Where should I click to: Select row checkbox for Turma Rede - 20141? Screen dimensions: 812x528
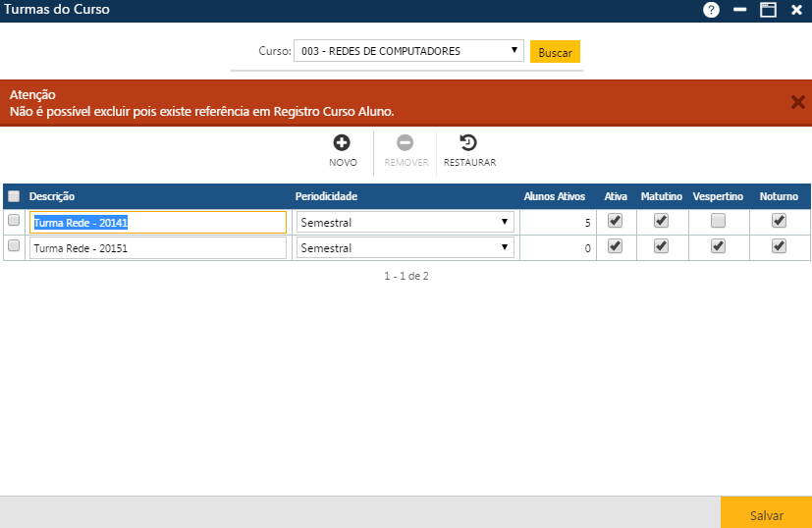click(14, 222)
